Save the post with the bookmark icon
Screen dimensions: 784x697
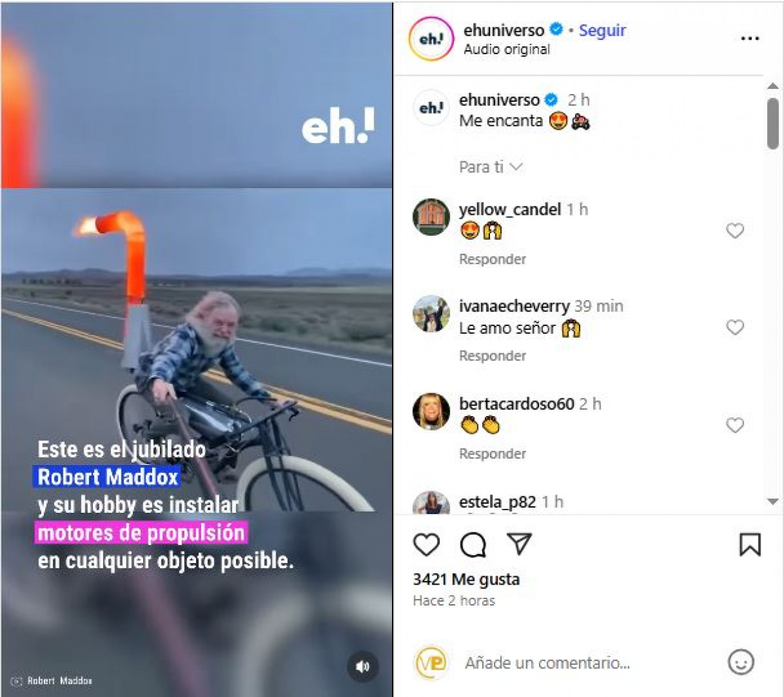tap(750, 544)
